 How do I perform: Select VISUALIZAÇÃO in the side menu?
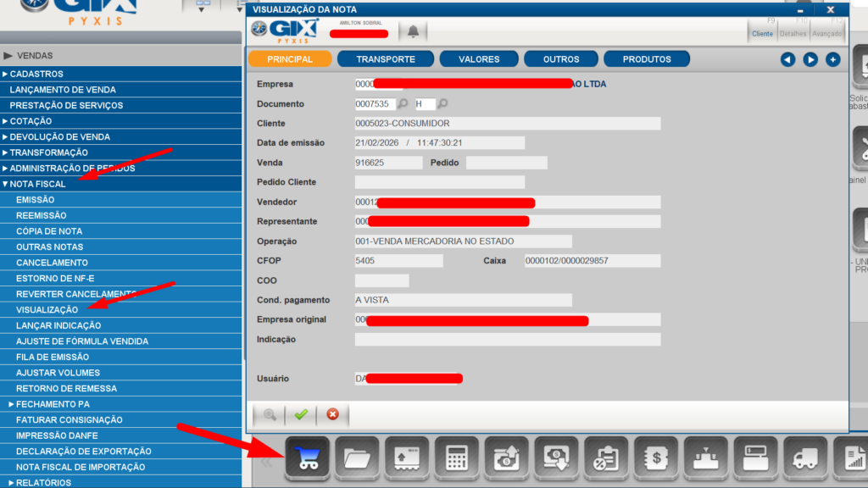47,310
